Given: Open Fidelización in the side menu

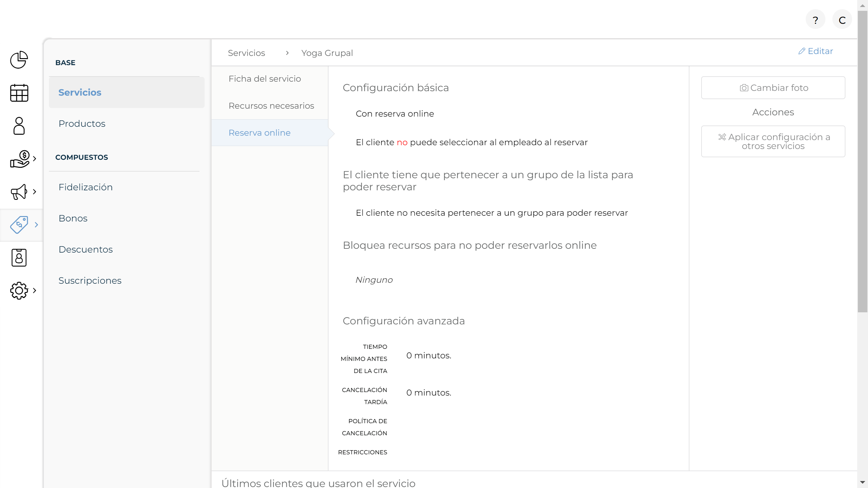Looking at the screenshot, I should pyautogui.click(x=85, y=187).
